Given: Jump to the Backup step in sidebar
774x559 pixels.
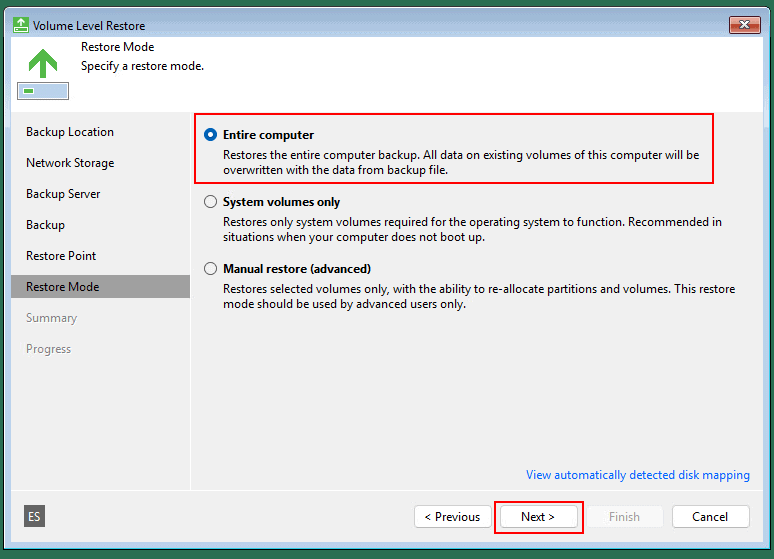Looking at the screenshot, I should tap(45, 225).
